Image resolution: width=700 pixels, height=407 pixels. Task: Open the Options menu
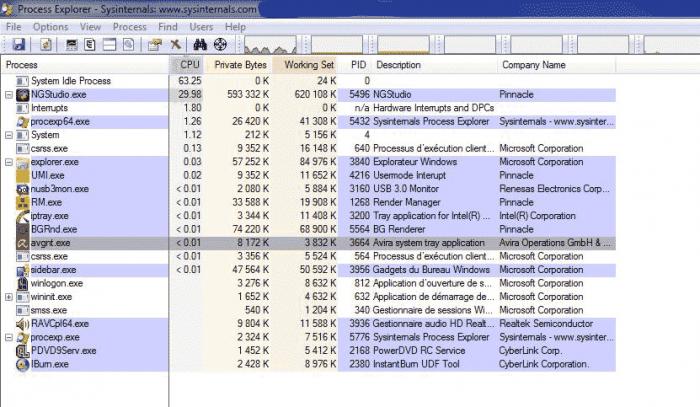[x=50, y=27]
